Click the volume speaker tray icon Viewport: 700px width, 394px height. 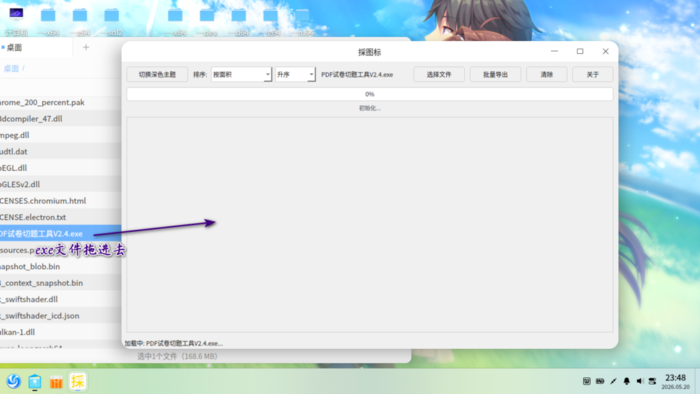tap(640, 381)
